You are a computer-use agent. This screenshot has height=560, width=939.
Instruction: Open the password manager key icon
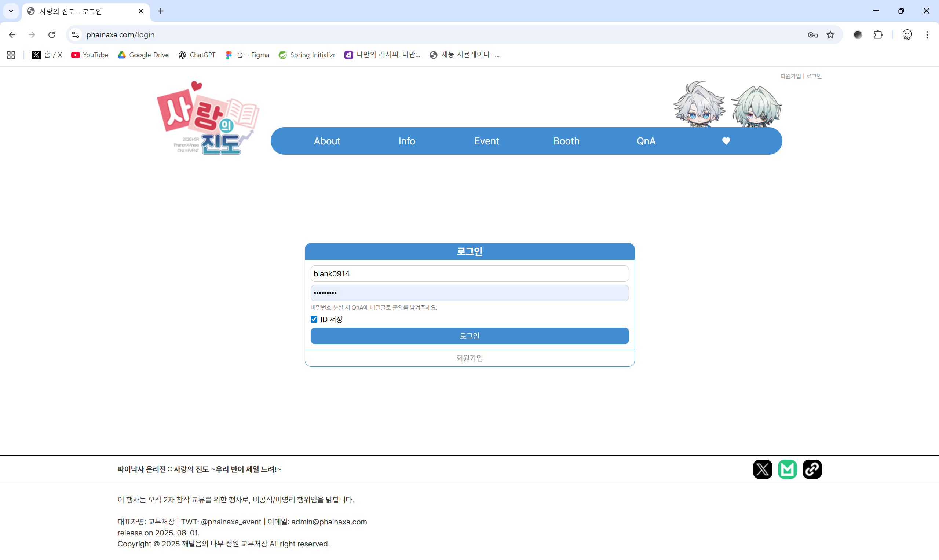point(812,35)
